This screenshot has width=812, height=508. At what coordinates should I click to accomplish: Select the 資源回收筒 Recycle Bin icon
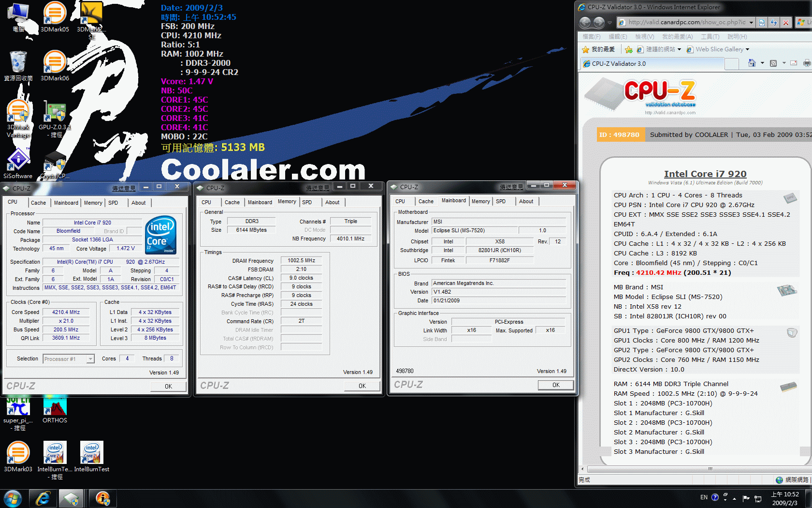pos(18,65)
